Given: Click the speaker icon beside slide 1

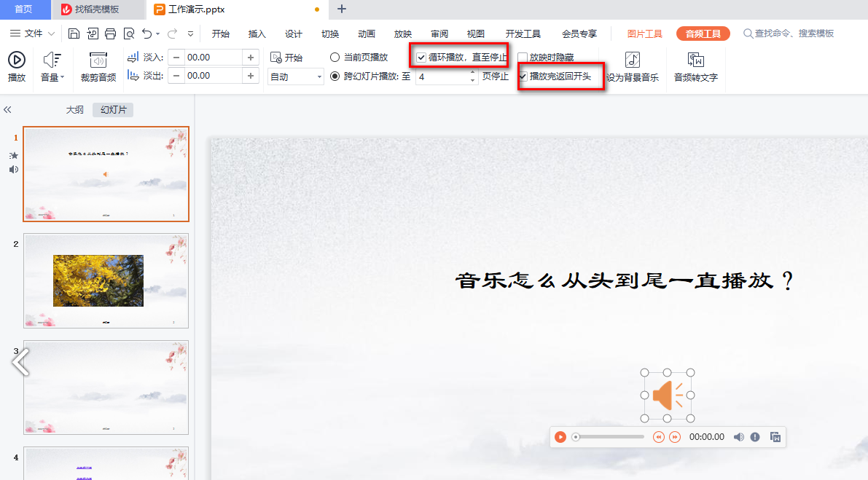Looking at the screenshot, I should pos(13,169).
